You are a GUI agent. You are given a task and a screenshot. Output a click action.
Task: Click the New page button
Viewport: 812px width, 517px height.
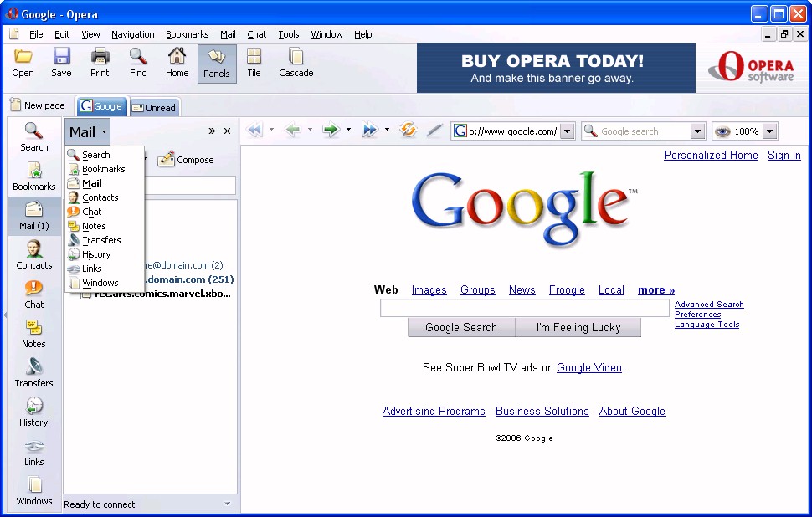tap(38, 105)
